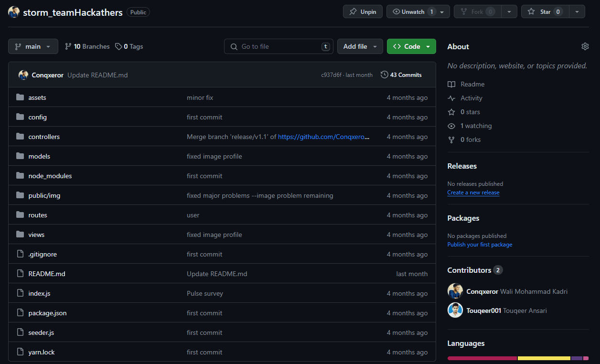The image size is (600, 364).
Task: Click the assets folder icon
Action: click(x=20, y=97)
